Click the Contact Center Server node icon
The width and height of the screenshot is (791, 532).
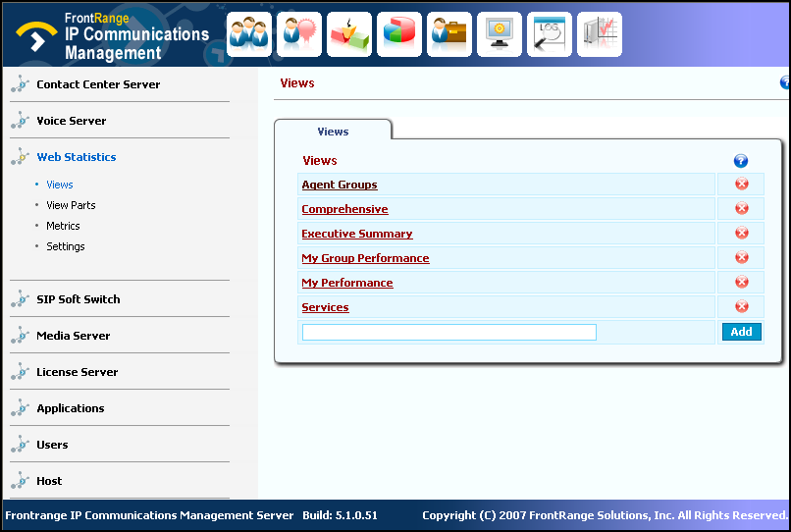21,83
